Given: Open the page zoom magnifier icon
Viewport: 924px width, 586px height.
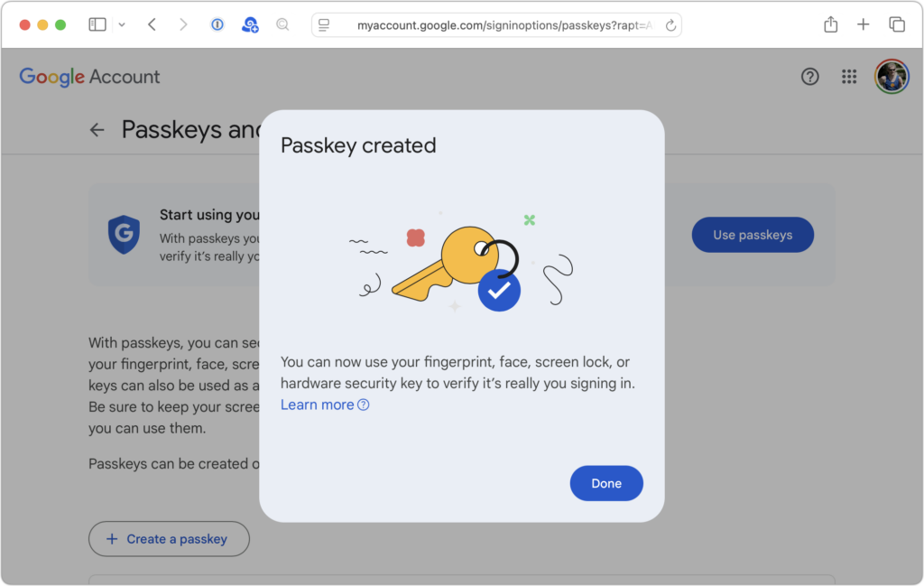Looking at the screenshot, I should tap(282, 24).
